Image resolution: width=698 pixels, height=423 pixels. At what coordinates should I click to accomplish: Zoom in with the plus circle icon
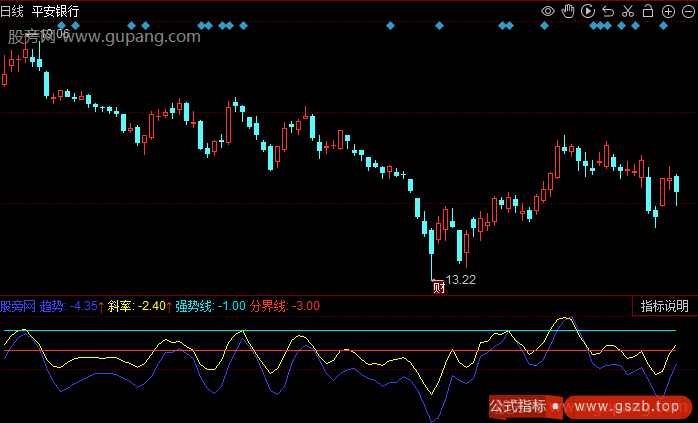[667, 11]
